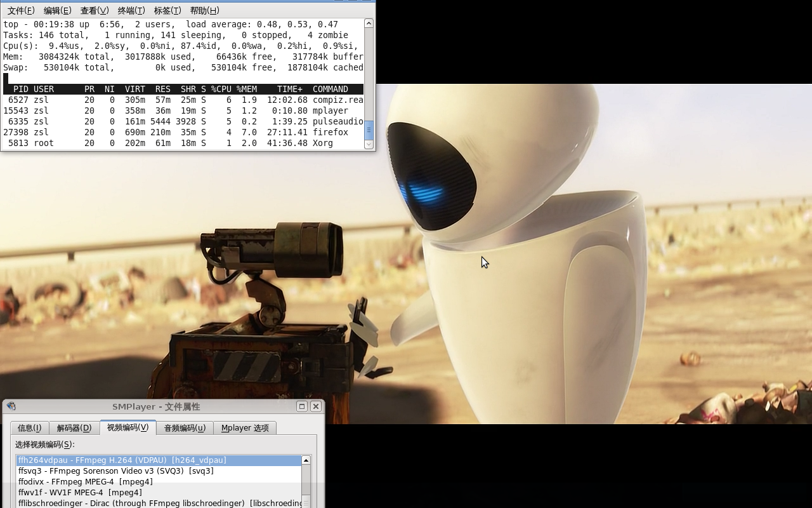This screenshot has height=508, width=812.
Task: Select the 视频编码(V) tab
Action: click(x=128, y=427)
